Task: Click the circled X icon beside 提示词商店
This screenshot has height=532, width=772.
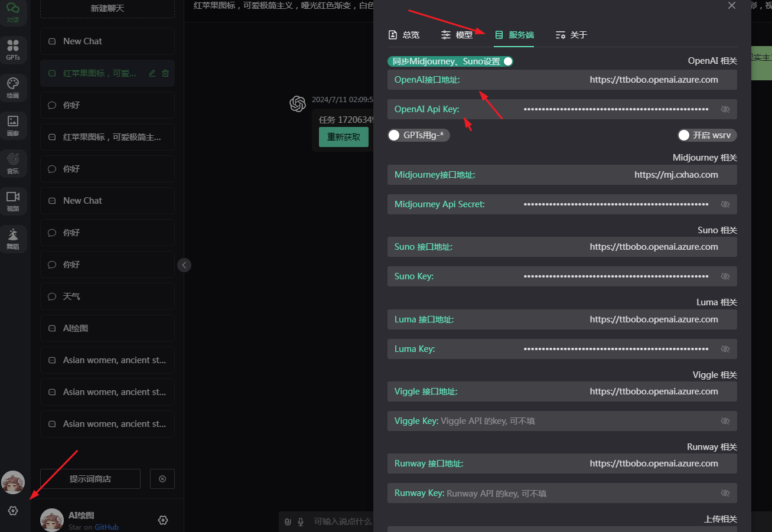Action: click(x=162, y=479)
